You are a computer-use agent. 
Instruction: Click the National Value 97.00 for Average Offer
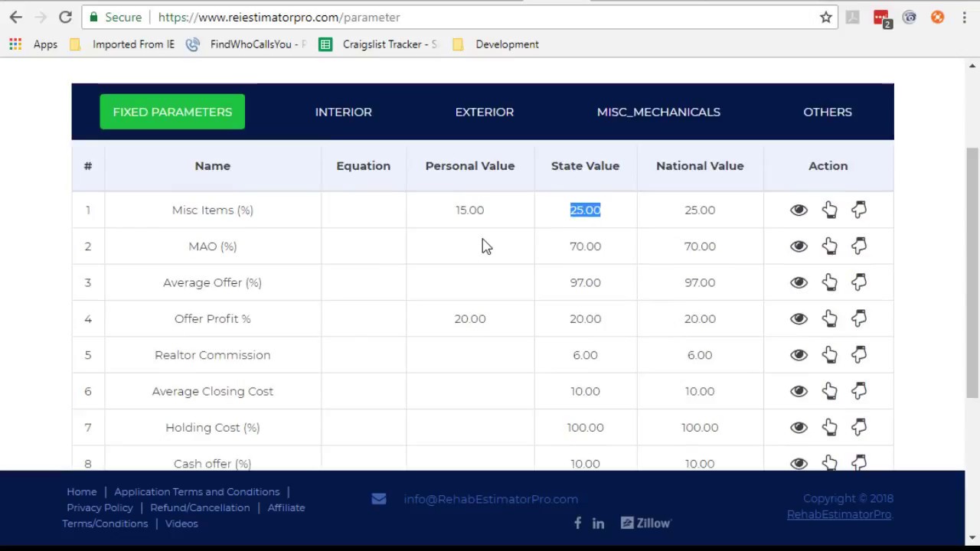pos(700,282)
